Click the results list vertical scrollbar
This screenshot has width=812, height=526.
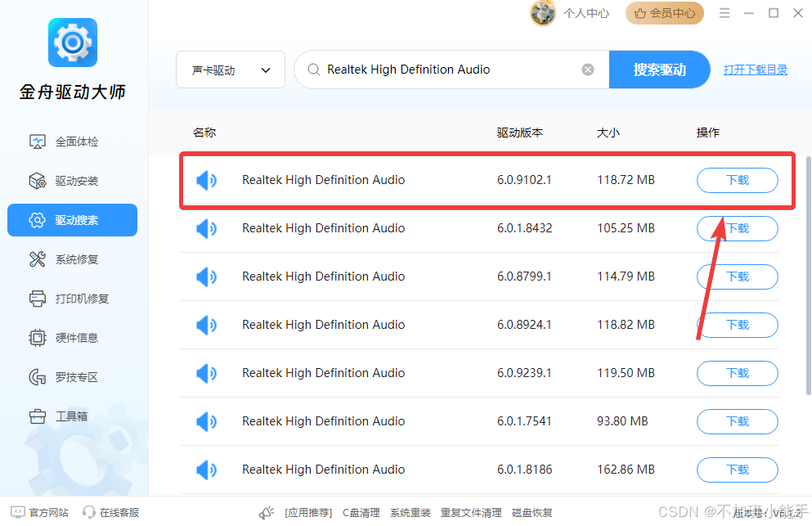[809, 276]
